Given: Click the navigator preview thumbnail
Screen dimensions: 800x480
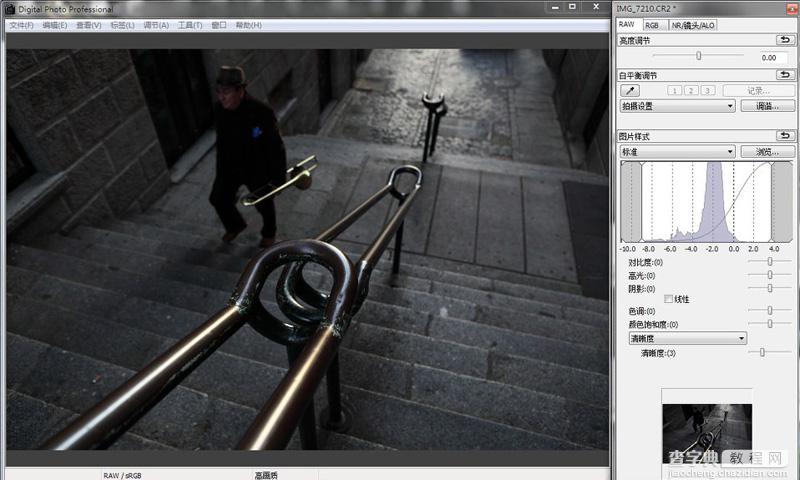Looking at the screenshot, I should pos(707,434).
